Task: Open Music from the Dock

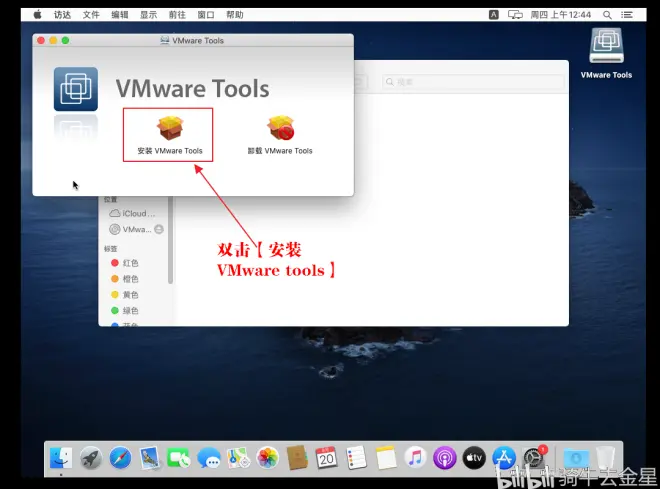Action: coord(415,458)
